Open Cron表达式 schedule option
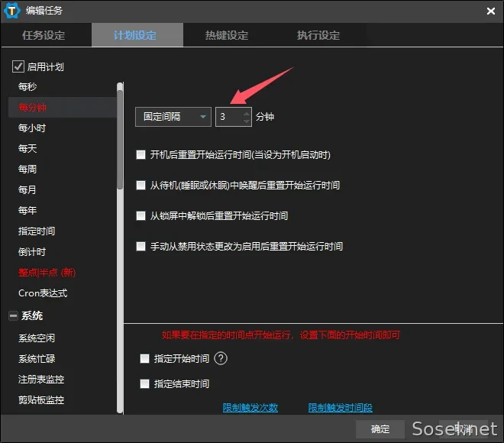Screen dimensions: 504x443 63,293
